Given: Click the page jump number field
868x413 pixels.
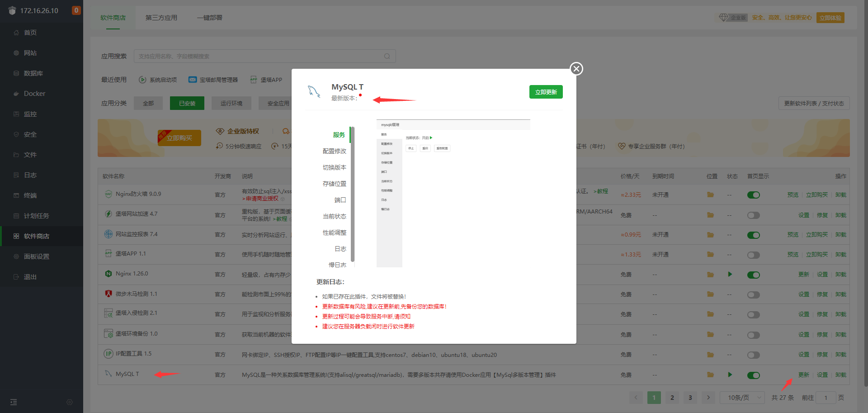Looking at the screenshot, I should click(x=826, y=398).
